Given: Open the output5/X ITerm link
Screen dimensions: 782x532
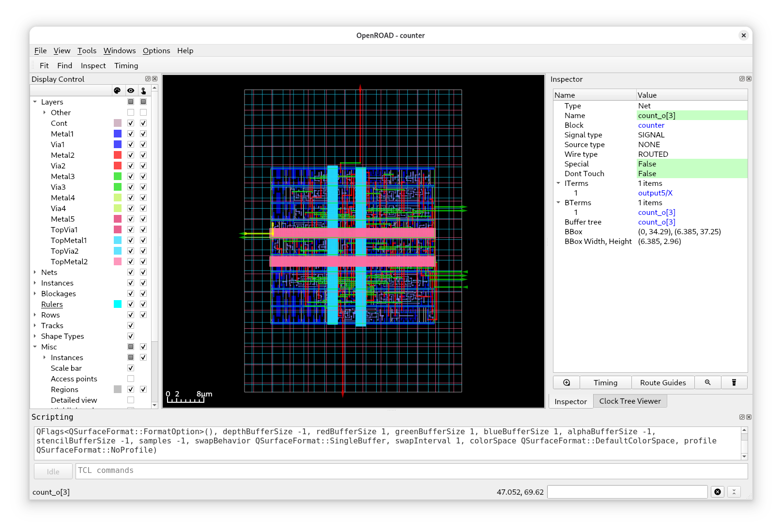Looking at the screenshot, I should [x=655, y=193].
